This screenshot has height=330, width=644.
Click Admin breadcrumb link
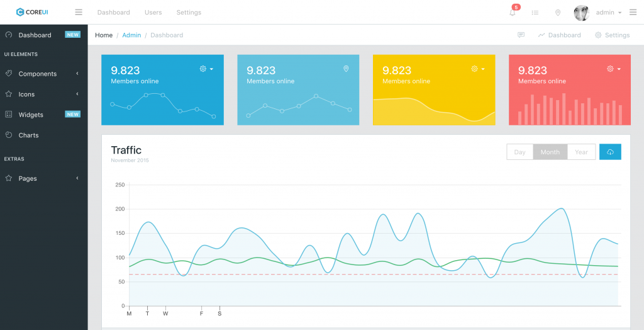(131, 35)
